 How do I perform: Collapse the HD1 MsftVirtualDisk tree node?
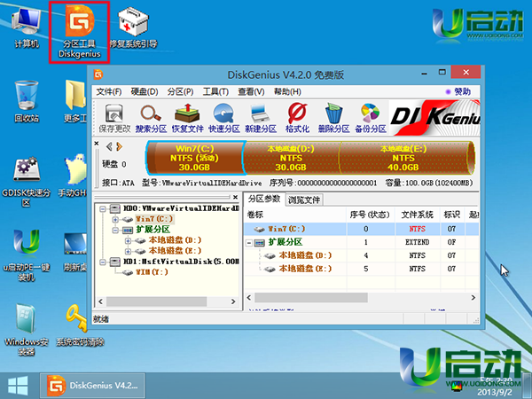point(103,262)
